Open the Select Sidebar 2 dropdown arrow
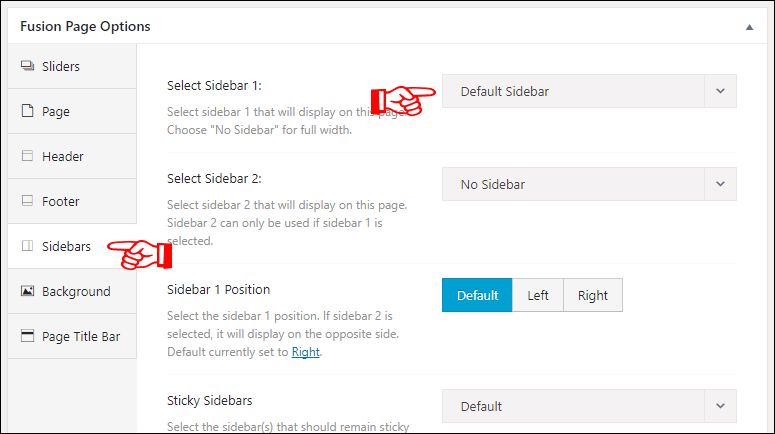 [720, 184]
